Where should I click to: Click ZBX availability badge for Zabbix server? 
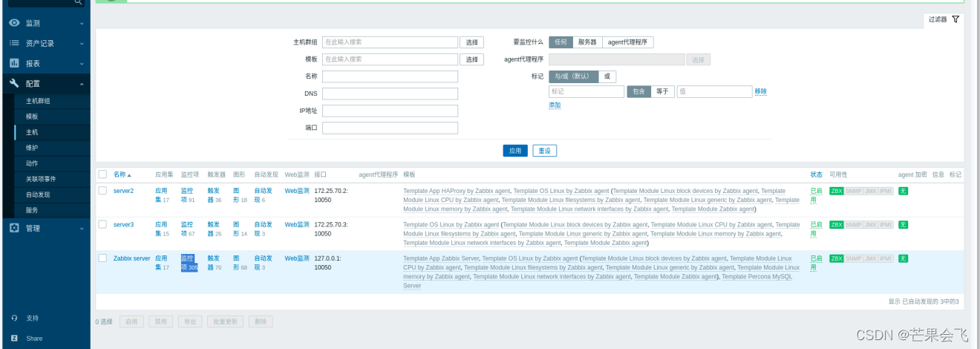click(x=836, y=258)
